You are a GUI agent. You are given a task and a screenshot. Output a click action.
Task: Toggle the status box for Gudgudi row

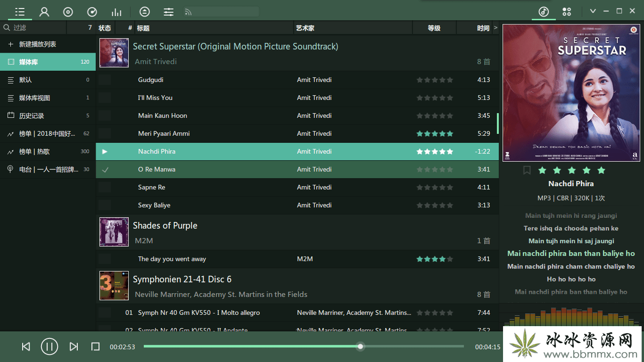click(x=105, y=80)
